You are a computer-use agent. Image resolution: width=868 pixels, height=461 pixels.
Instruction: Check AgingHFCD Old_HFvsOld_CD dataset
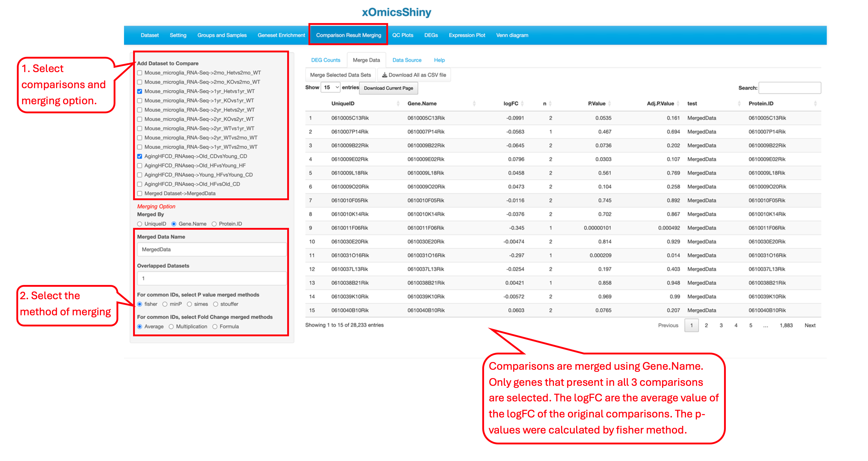140,184
